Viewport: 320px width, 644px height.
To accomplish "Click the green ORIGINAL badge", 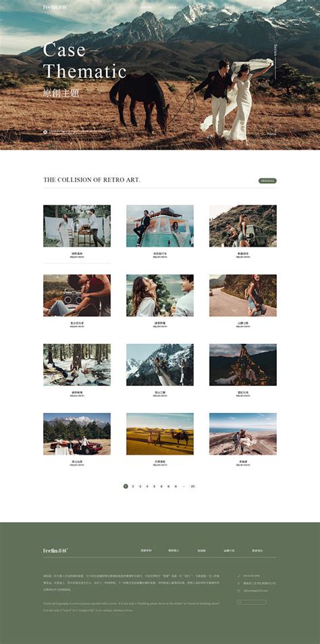I will click(x=267, y=180).
